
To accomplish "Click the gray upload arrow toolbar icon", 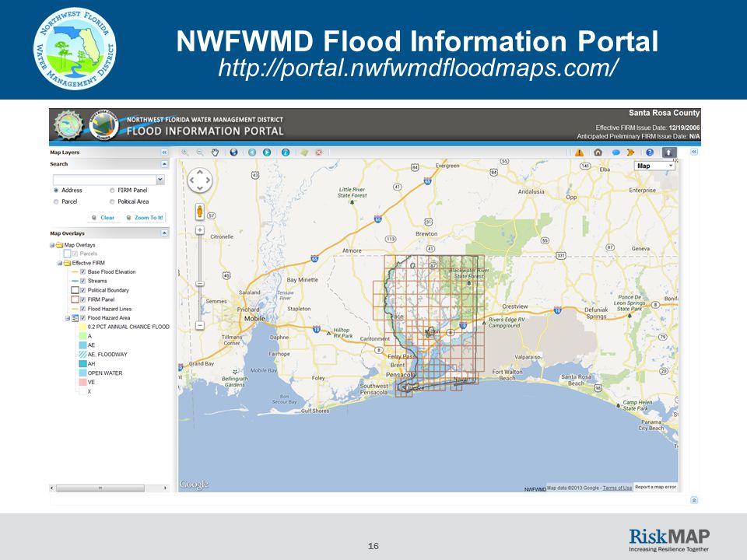I will click(x=668, y=152).
